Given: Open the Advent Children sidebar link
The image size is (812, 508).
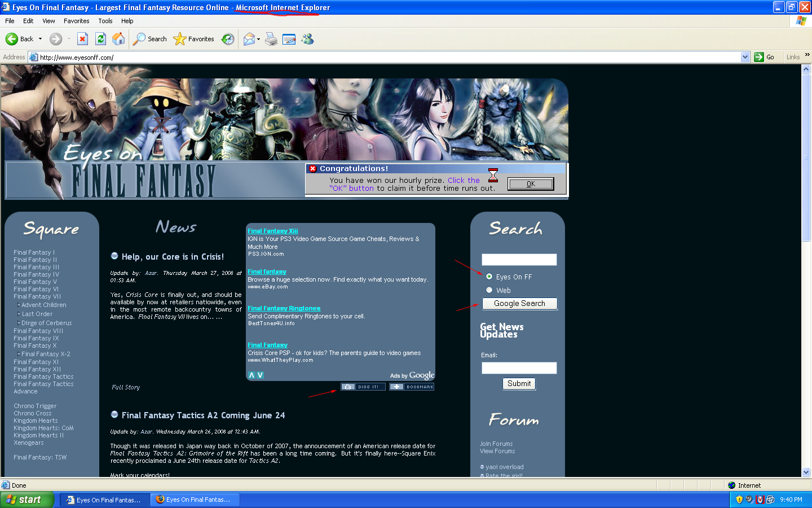Looking at the screenshot, I should tap(44, 305).
